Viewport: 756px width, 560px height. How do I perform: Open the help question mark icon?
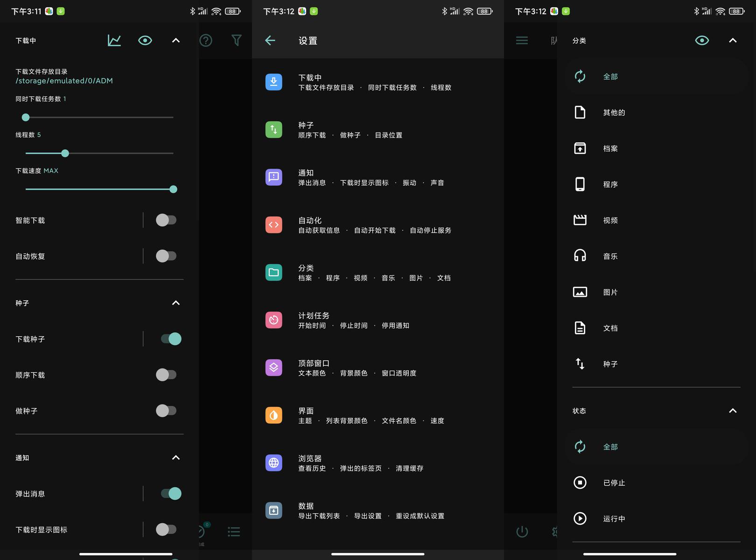pyautogui.click(x=206, y=41)
